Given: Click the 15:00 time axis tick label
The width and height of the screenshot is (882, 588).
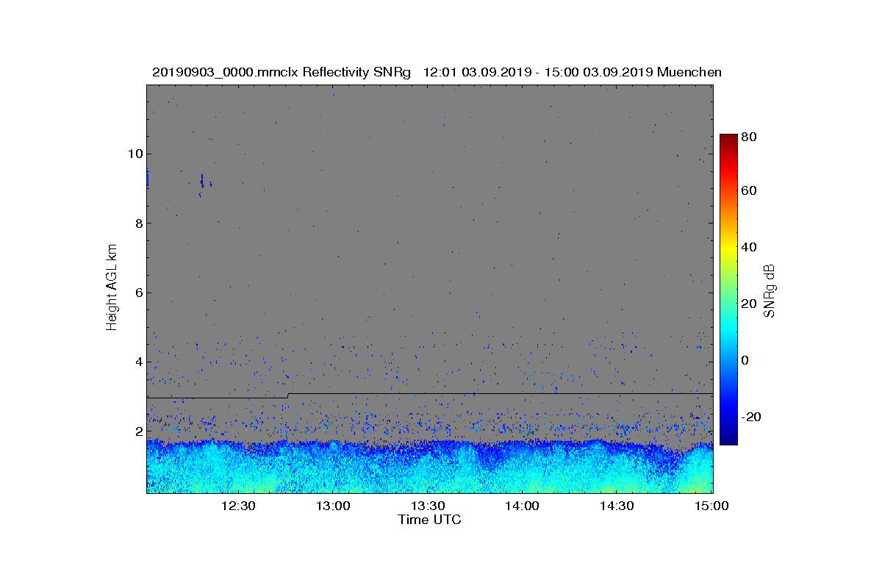Looking at the screenshot, I should click(x=712, y=506).
